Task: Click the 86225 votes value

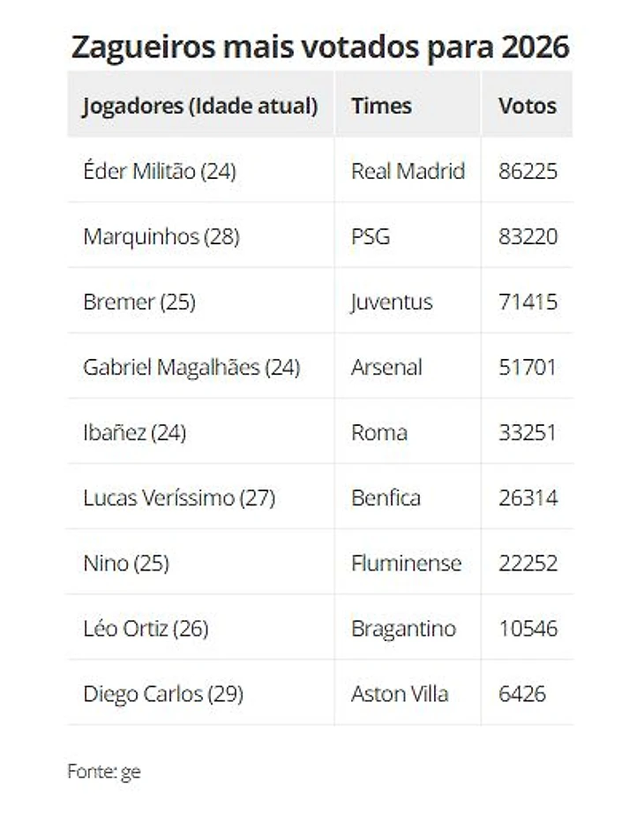Action: click(528, 171)
